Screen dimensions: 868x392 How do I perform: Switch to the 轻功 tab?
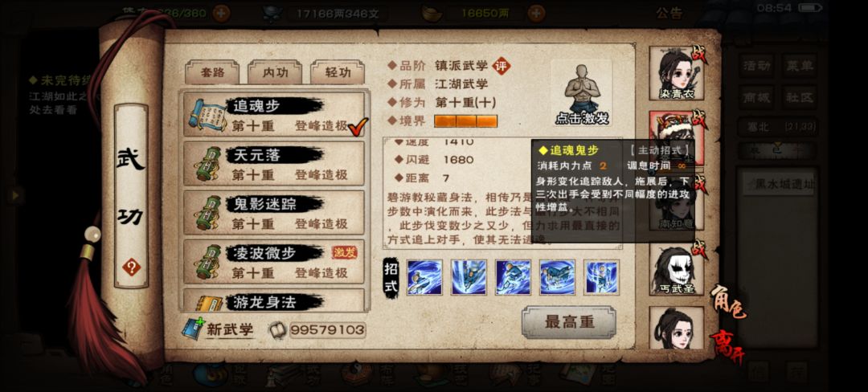click(338, 72)
